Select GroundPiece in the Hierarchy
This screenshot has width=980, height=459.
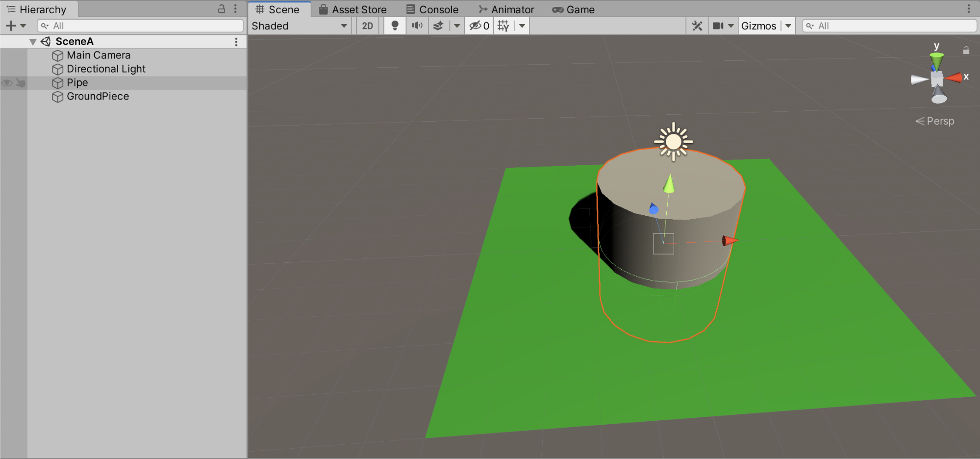tap(98, 97)
